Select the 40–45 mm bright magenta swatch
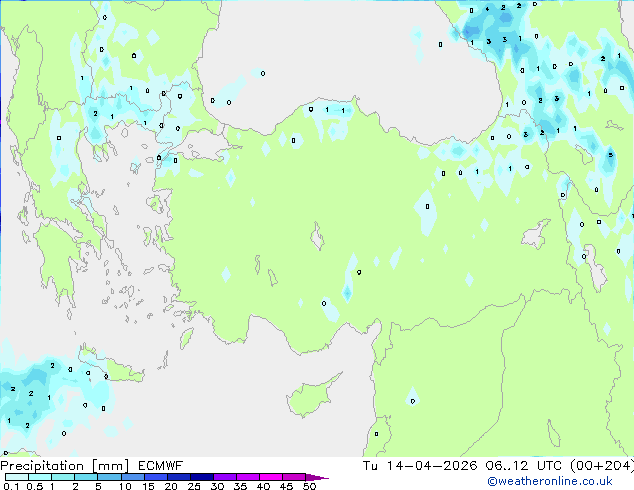This screenshot has height=490, width=634. [271, 477]
